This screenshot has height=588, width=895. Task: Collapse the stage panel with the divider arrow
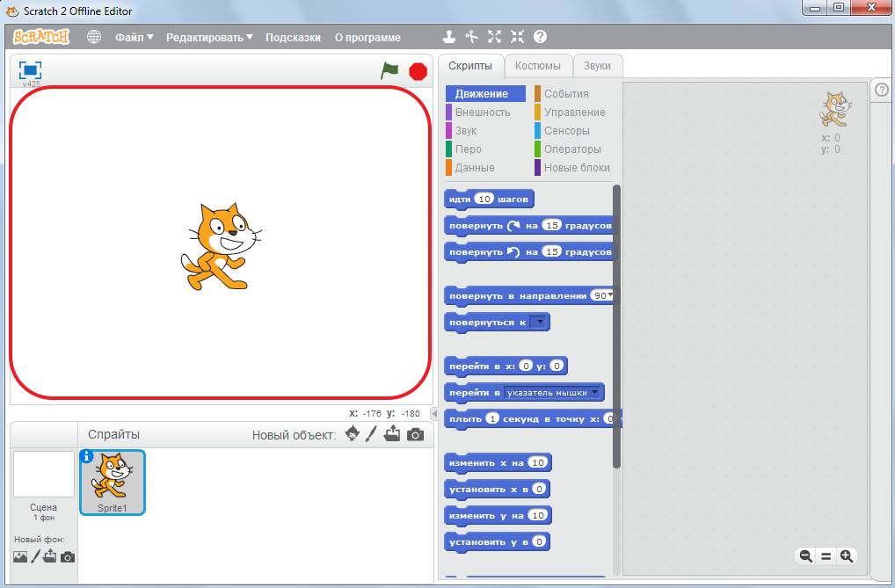click(434, 413)
